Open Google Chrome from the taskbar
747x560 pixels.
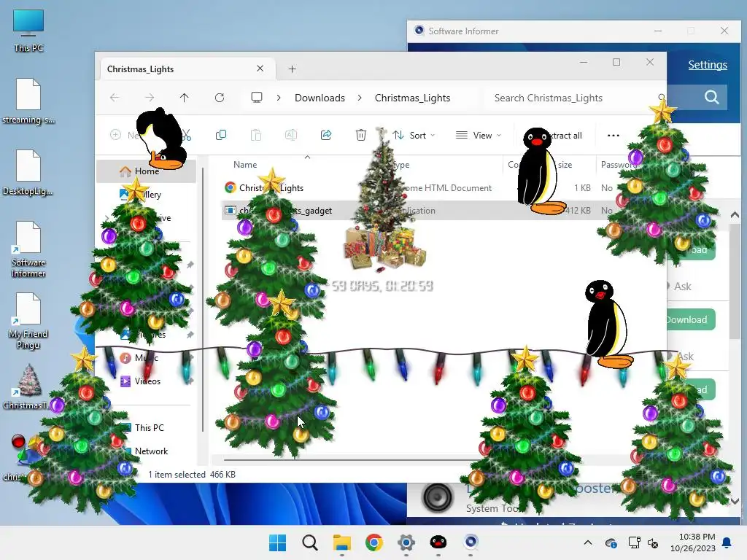[374, 542]
